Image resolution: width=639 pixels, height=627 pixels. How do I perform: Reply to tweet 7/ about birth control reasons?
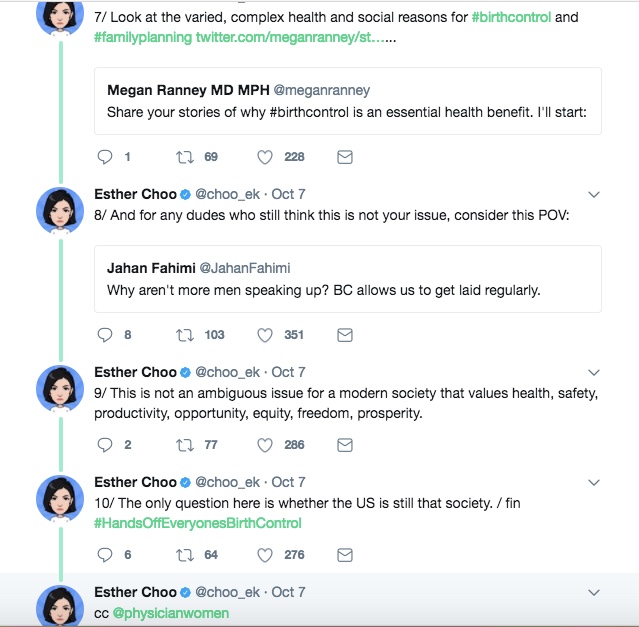(x=104, y=157)
